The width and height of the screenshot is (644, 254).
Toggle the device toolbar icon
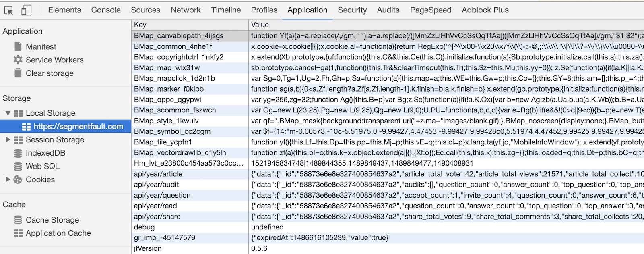[26, 10]
